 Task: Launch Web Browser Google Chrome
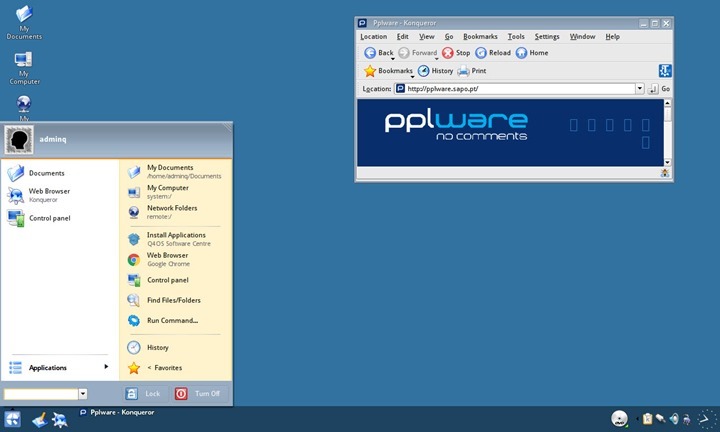[175, 259]
